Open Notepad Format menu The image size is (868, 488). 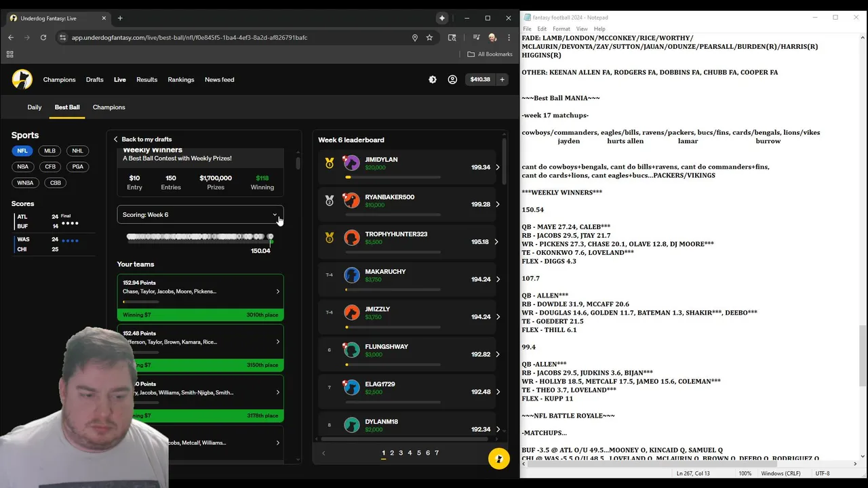tap(561, 29)
